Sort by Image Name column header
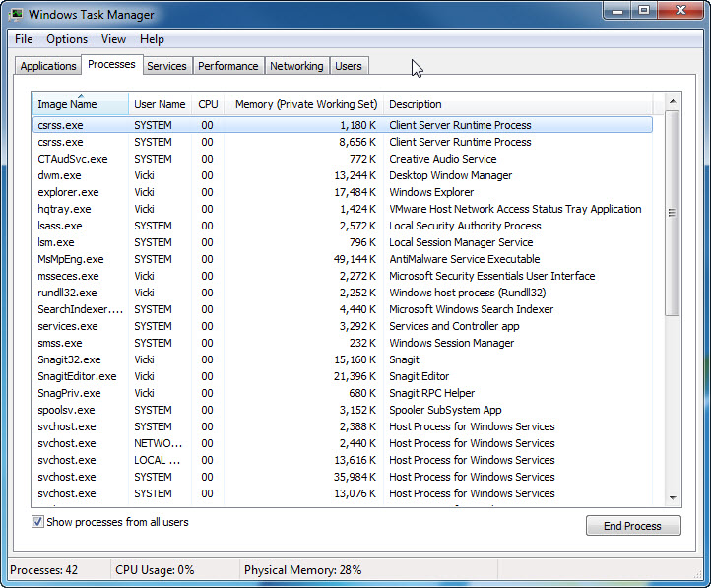 coord(81,104)
